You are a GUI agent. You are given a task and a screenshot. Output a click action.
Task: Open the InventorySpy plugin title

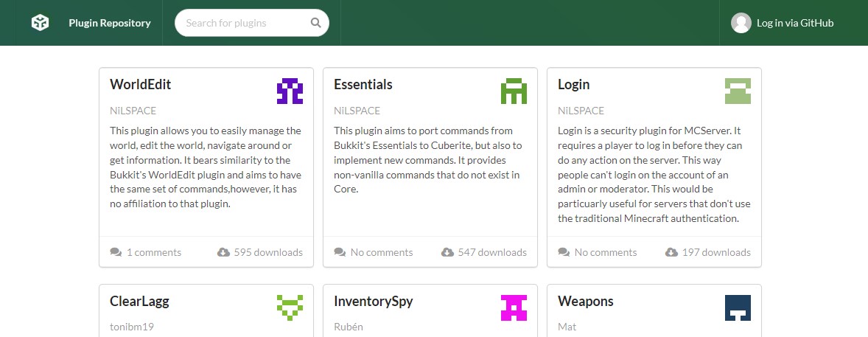(x=373, y=301)
